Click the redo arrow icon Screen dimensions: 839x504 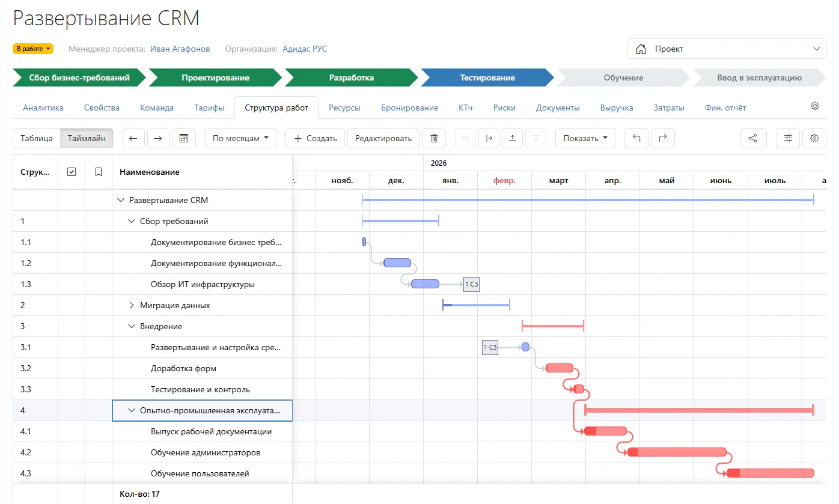[662, 138]
